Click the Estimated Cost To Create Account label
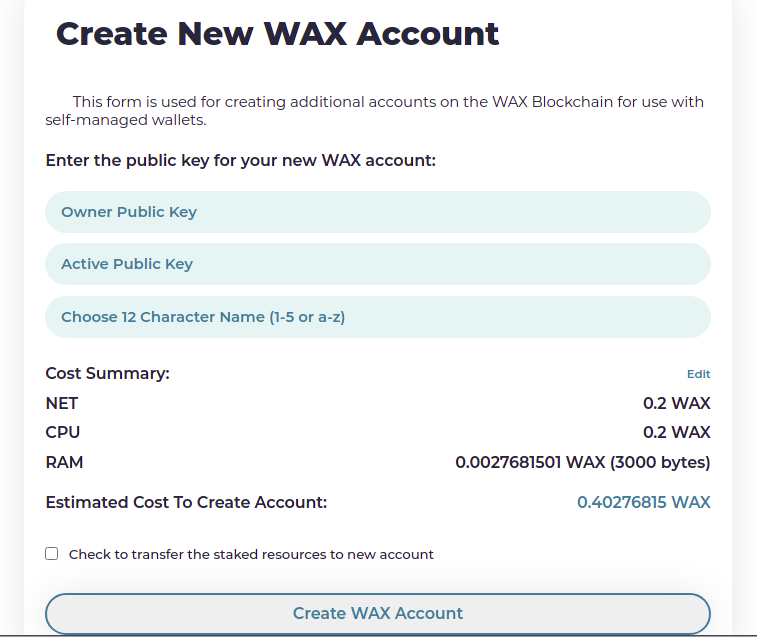This screenshot has width=757, height=637. click(x=186, y=502)
